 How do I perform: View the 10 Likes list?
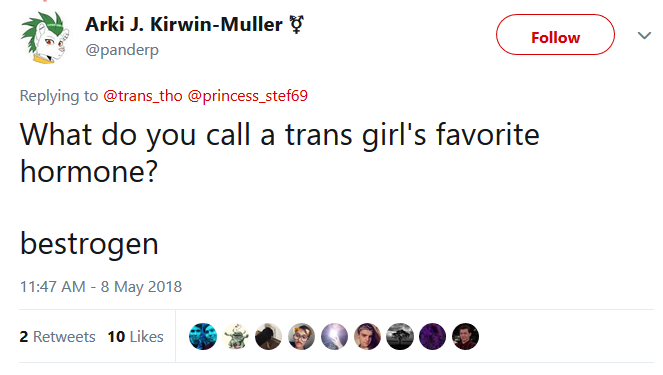coord(135,337)
